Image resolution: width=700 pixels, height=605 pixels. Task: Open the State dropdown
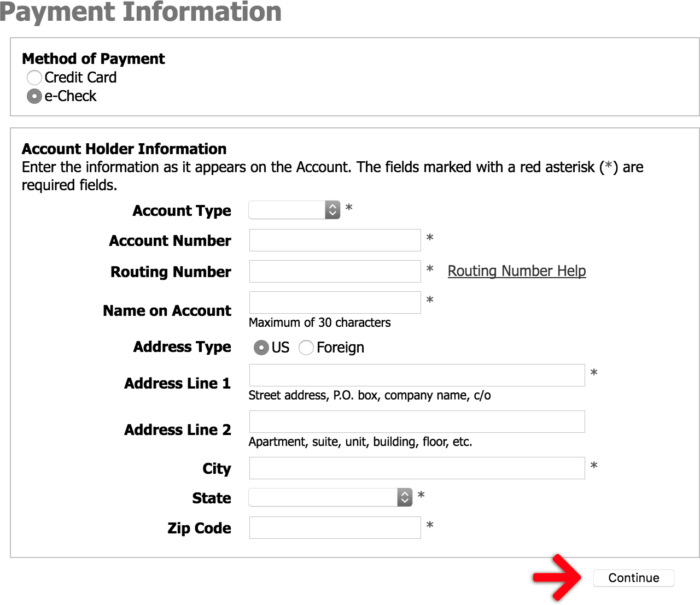(330, 497)
